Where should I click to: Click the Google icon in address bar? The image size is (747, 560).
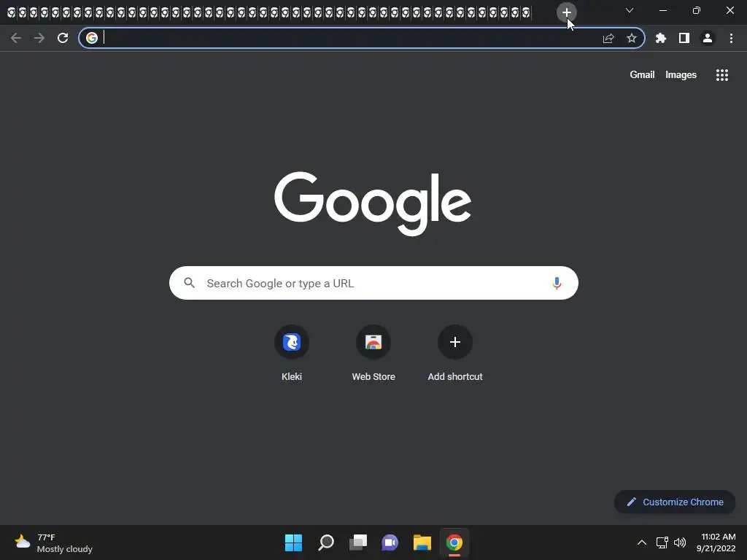(x=92, y=38)
